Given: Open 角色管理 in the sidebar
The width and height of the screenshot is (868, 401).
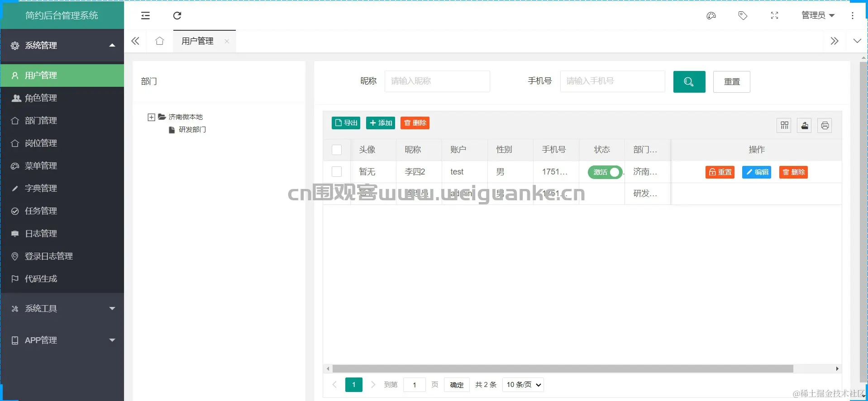Looking at the screenshot, I should pos(62,98).
